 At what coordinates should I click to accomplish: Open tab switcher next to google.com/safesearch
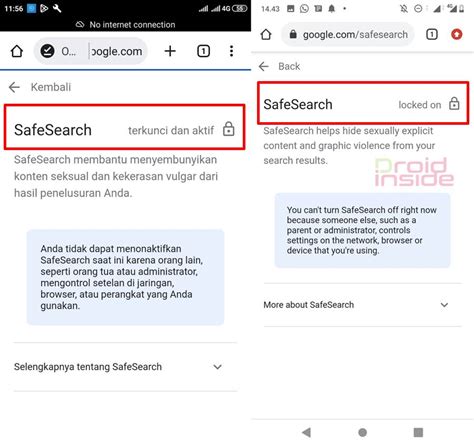point(432,34)
